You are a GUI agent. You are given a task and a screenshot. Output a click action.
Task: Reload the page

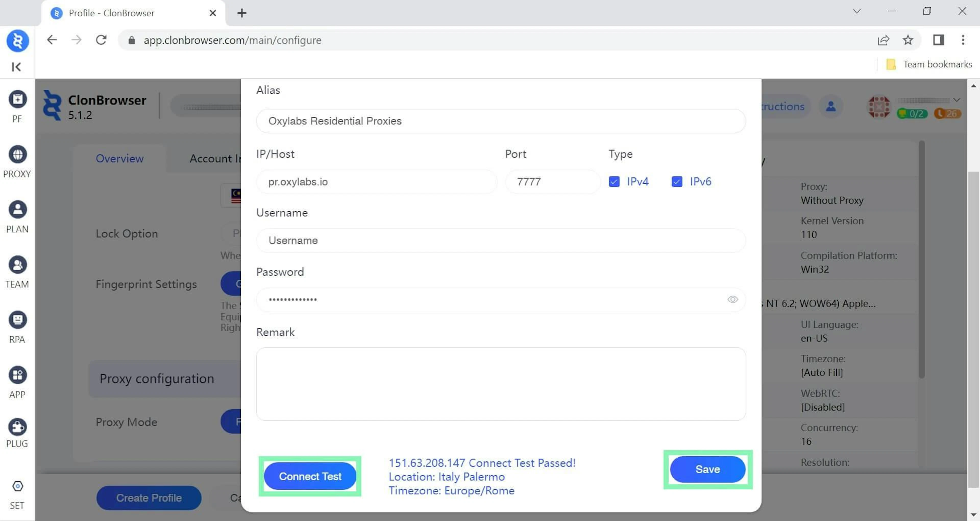[x=101, y=40]
